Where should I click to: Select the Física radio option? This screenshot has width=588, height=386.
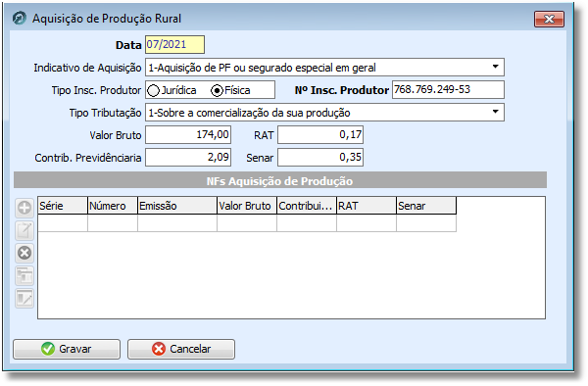point(217,91)
